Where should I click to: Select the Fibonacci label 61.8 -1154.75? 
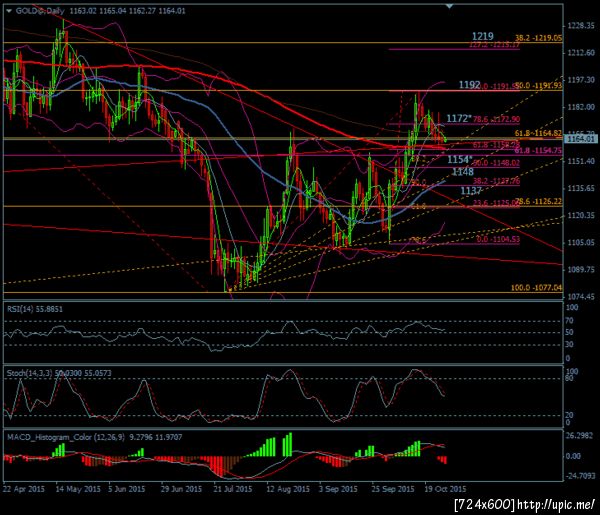tap(538, 150)
